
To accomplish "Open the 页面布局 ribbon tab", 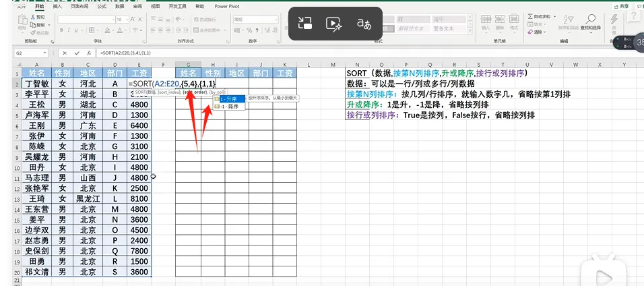I will click(x=79, y=6).
